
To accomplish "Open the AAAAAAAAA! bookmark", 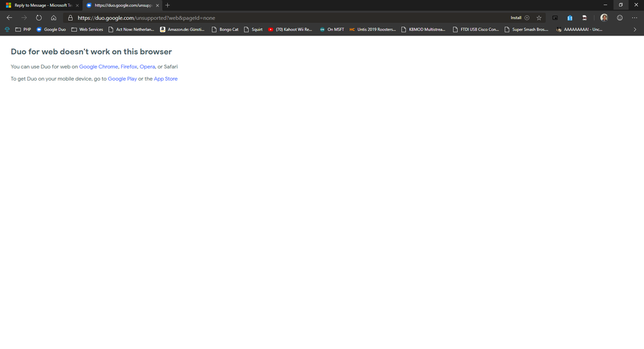I will point(579,30).
